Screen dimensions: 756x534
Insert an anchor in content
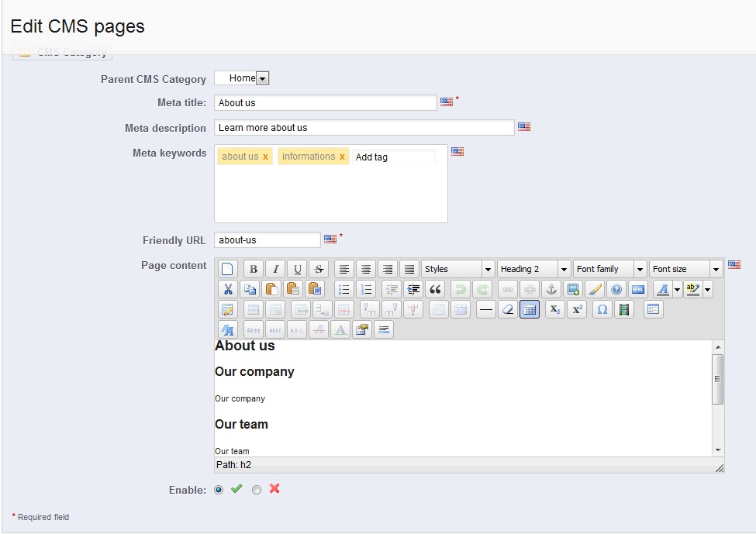[551, 289]
